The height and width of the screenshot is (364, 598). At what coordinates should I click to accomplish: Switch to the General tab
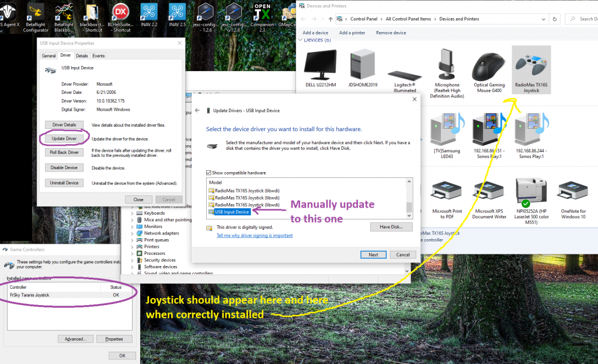click(48, 55)
